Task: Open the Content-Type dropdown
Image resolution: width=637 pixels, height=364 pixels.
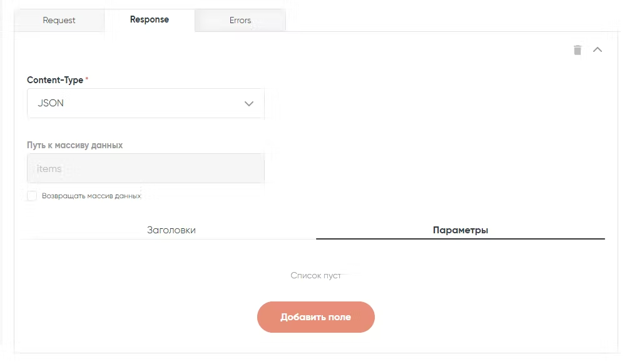Action: 146,103
